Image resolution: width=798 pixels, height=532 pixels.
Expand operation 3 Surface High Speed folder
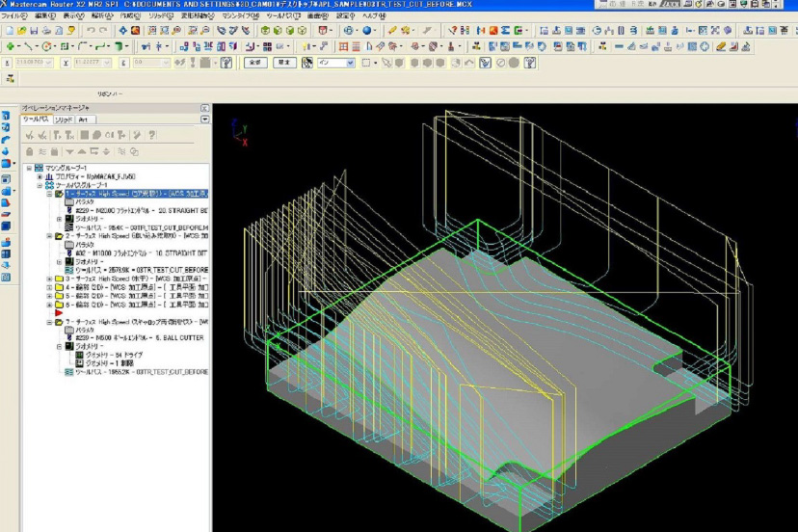[49, 279]
